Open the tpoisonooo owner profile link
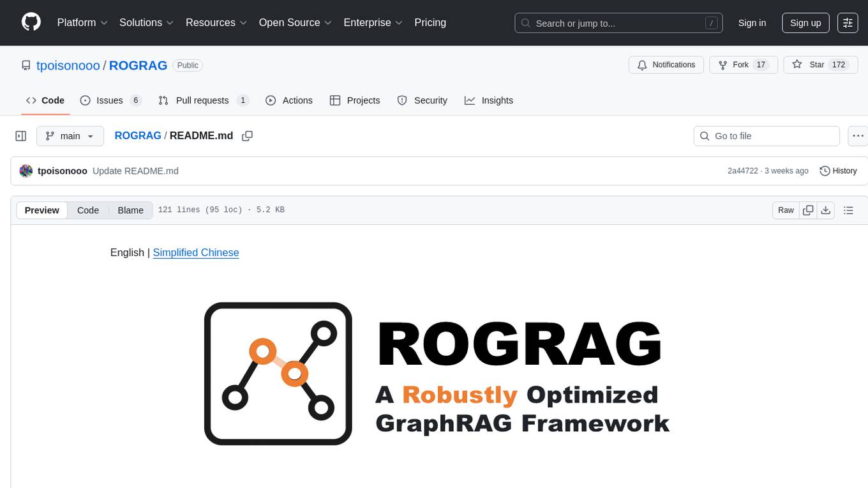This screenshot has width=868, height=488. click(x=68, y=65)
